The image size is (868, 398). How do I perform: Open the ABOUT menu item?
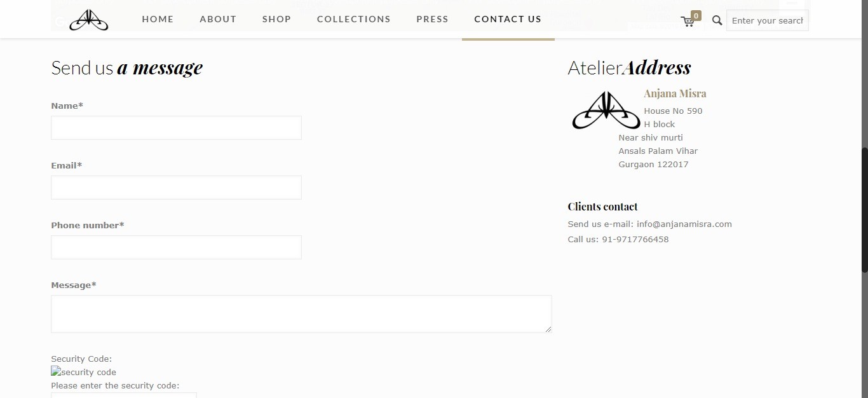point(218,19)
